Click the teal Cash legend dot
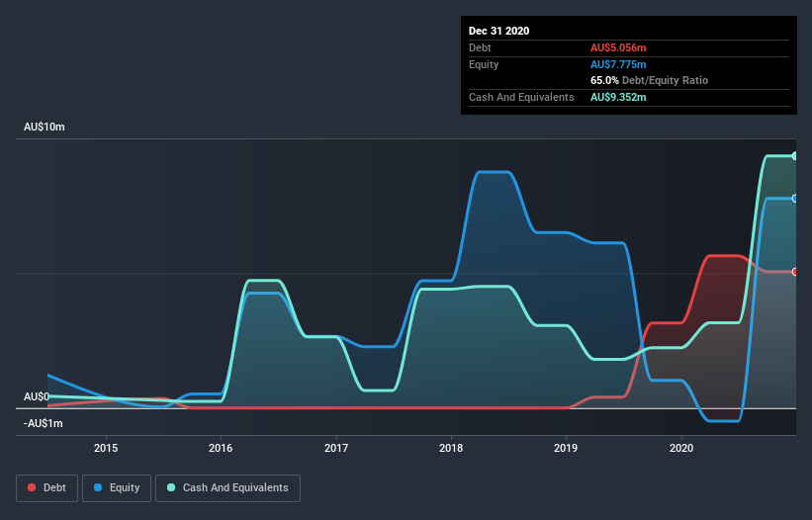The image size is (812, 520). pos(171,487)
